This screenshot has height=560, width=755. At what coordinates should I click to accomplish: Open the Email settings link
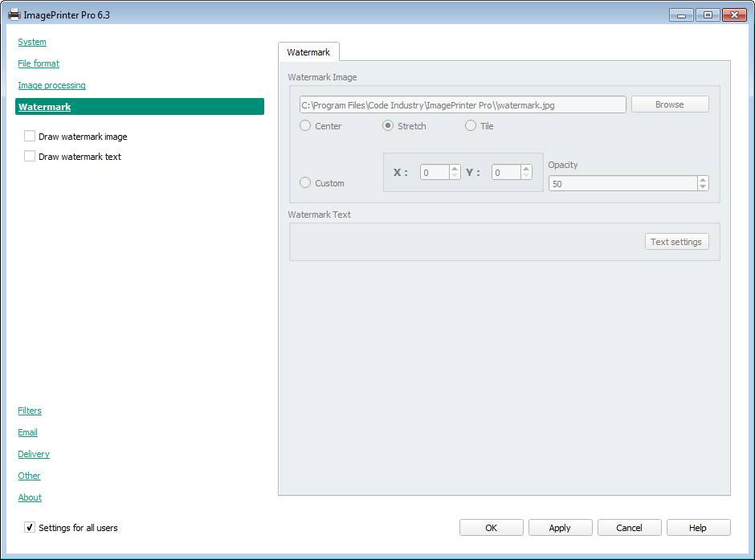(27, 432)
